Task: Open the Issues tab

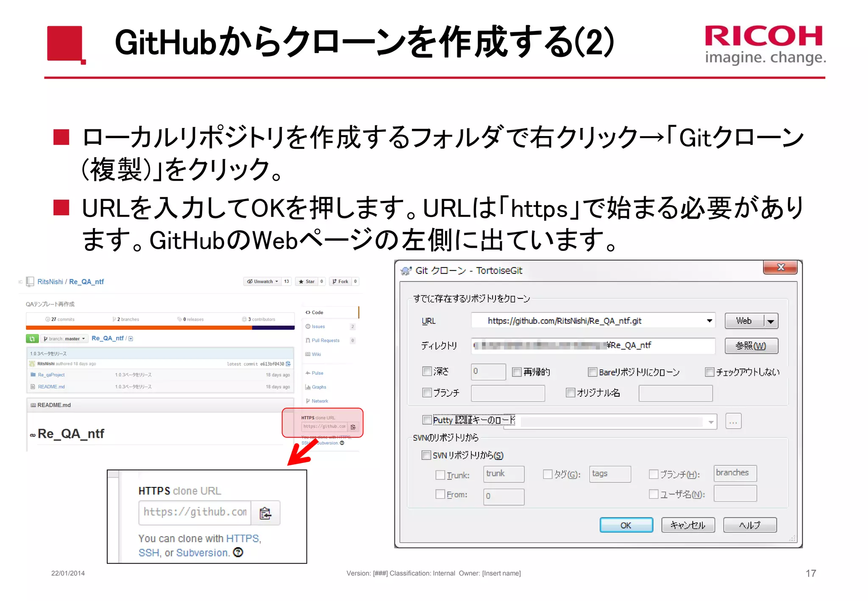Action: (315, 326)
